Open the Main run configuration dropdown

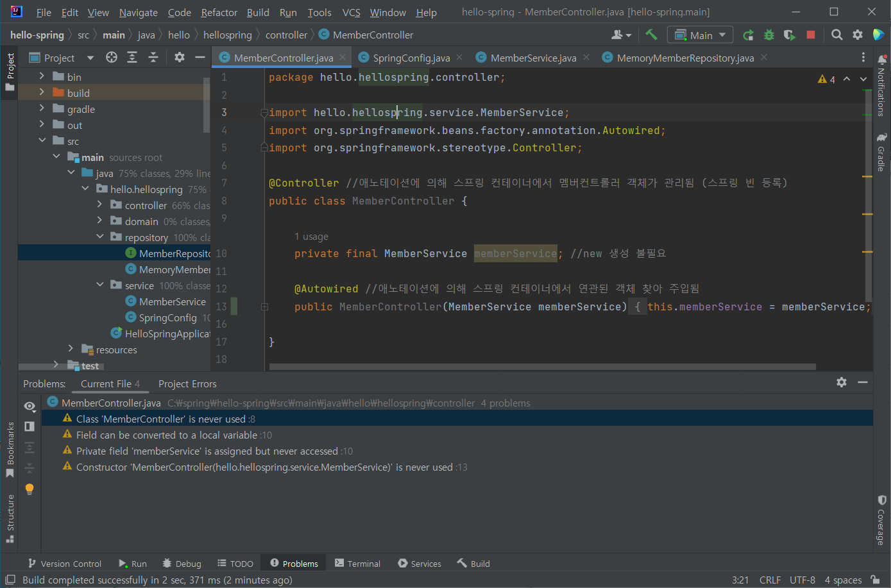[700, 35]
